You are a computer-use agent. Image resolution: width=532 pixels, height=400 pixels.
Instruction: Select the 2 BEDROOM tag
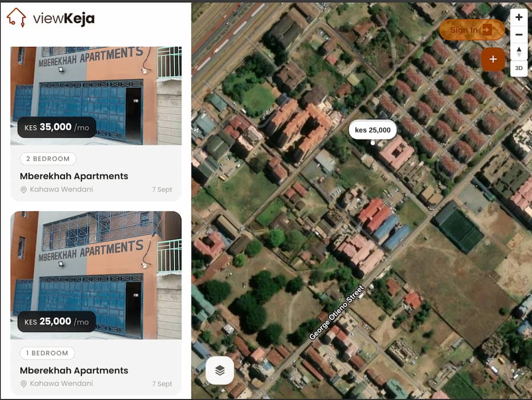(48, 159)
